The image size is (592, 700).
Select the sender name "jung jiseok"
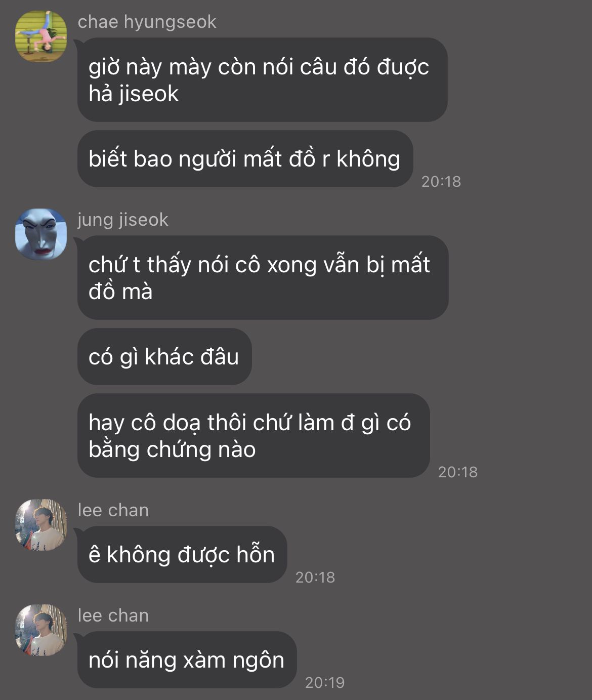pos(122,220)
